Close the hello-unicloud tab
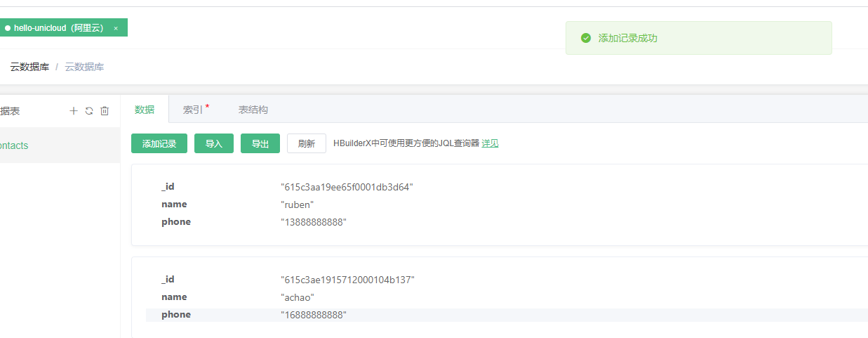868x338 pixels. [116, 28]
